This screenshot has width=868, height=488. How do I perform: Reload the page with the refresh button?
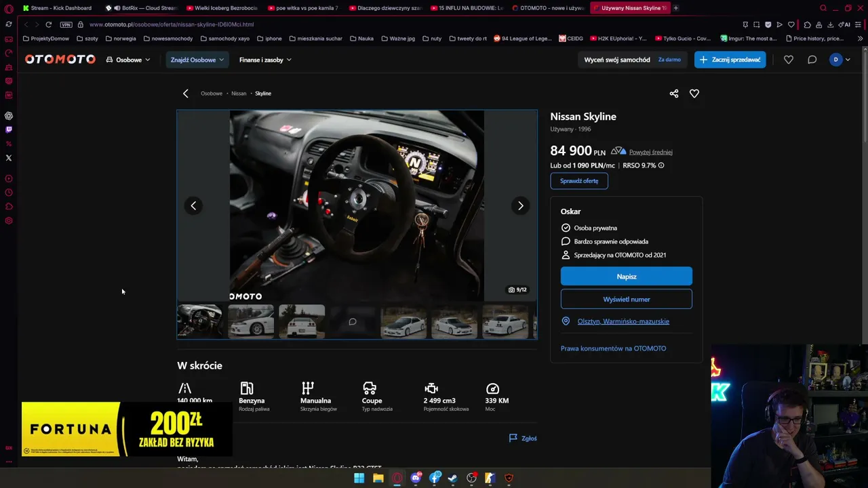[49, 24]
